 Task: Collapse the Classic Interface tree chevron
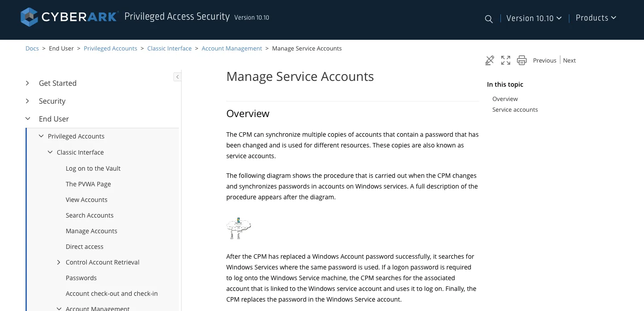(x=50, y=152)
